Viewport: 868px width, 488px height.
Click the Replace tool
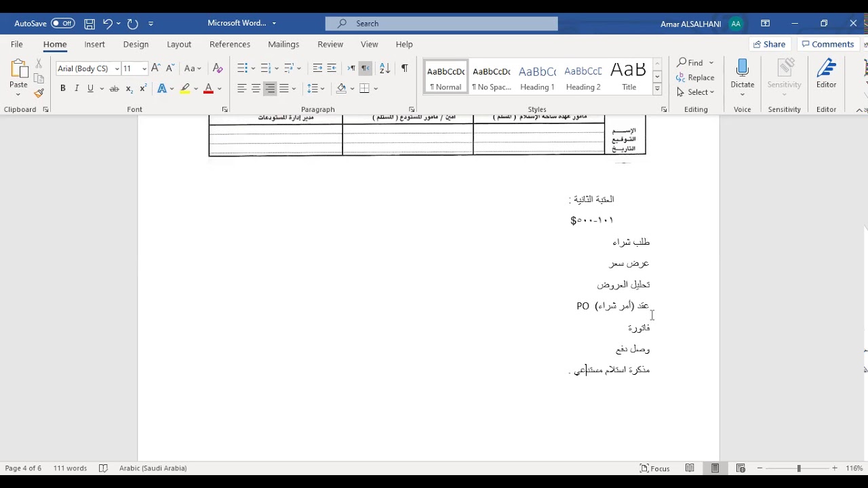click(x=695, y=77)
